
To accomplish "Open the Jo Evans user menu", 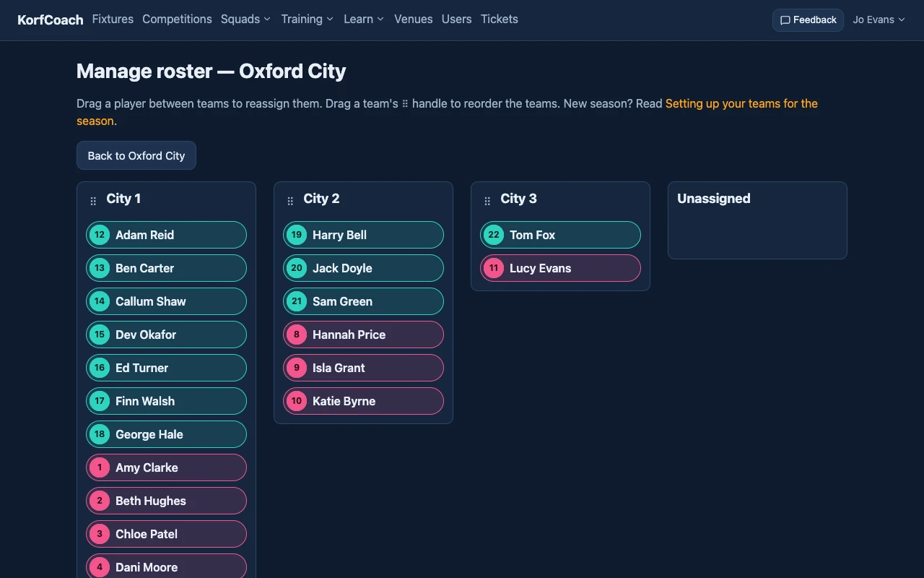I will click(x=879, y=20).
